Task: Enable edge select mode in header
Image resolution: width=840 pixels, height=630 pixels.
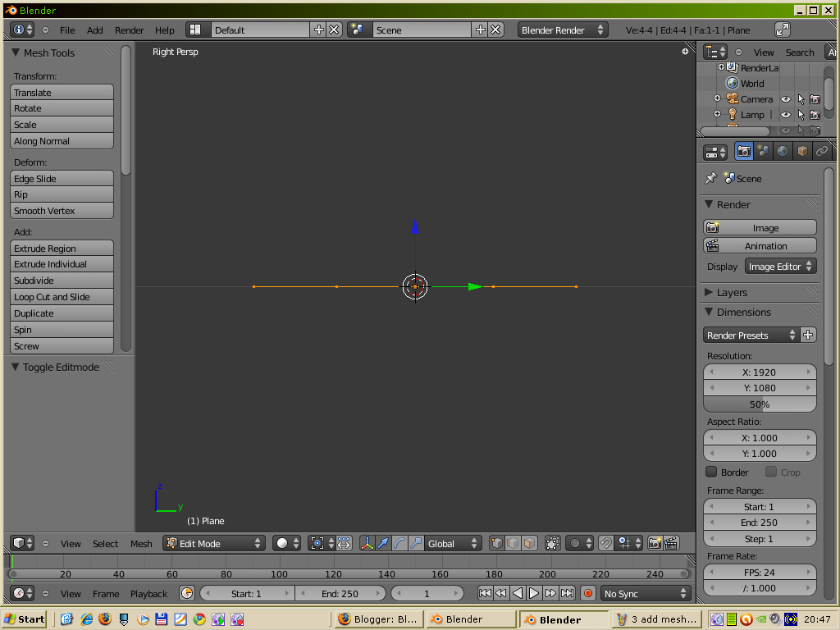Action: click(x=512, y=543)
